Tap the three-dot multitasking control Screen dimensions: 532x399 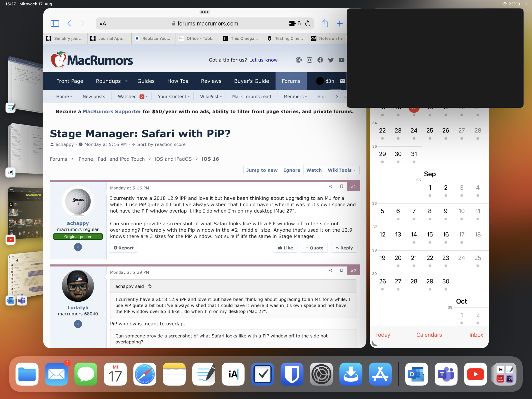coord(205,12)
